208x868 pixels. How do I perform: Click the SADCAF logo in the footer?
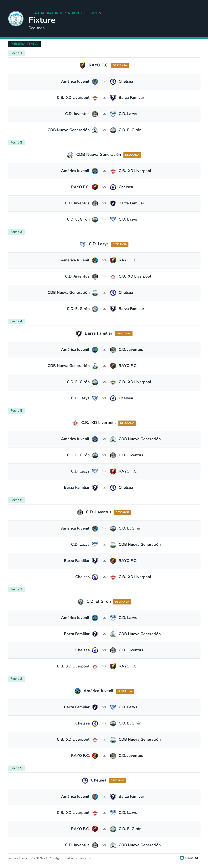coord(190,858)
